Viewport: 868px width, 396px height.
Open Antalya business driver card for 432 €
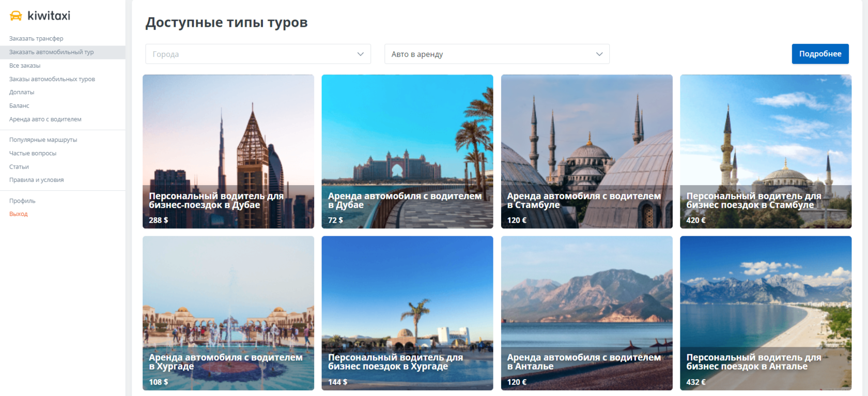pos(766,313)
